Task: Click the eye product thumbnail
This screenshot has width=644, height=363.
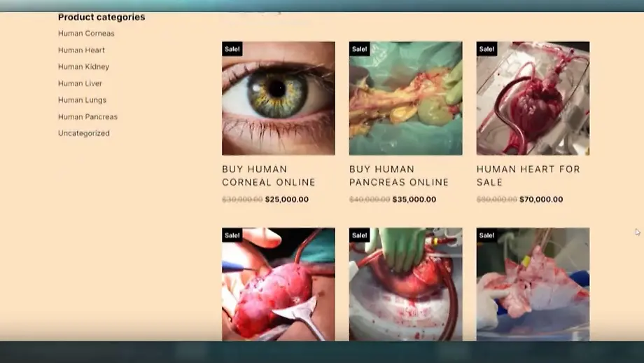Action: (279, 98)
